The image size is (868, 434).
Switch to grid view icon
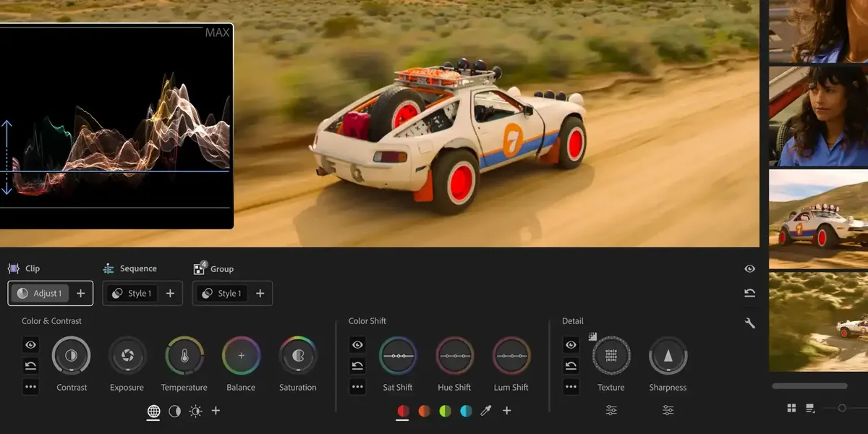coord(791,408)
